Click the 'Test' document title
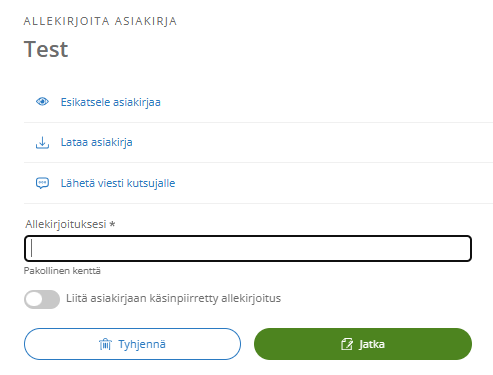This screenshot has height=375, width=493. point(46,49)
